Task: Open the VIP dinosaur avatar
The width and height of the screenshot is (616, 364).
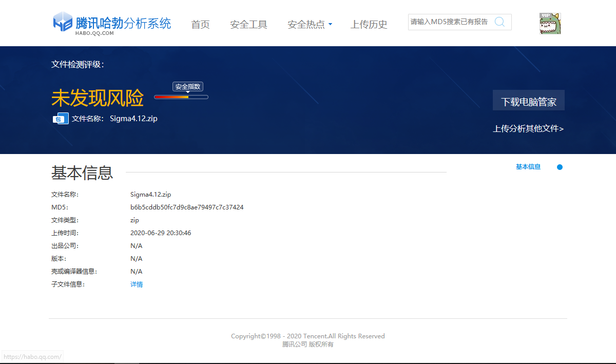Action: pos(550,24)
